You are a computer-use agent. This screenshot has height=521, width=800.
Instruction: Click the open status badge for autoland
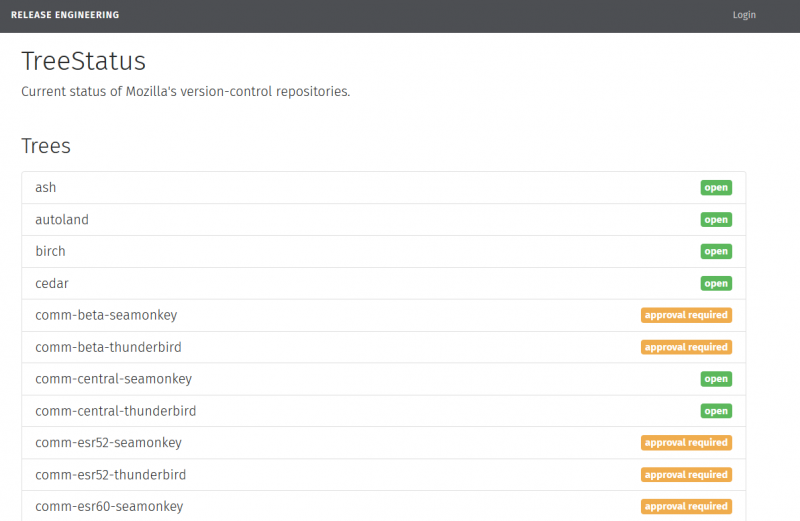click(x=715, y=219)
